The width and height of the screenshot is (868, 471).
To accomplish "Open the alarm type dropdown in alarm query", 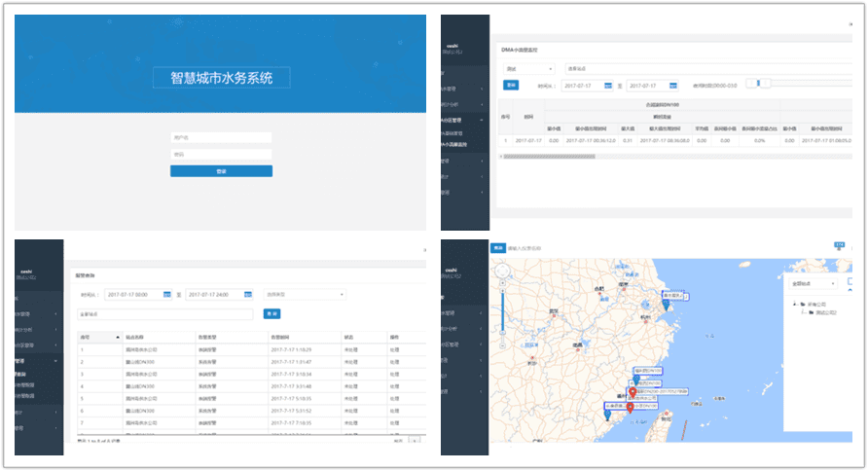I will [x=306, y=295].
